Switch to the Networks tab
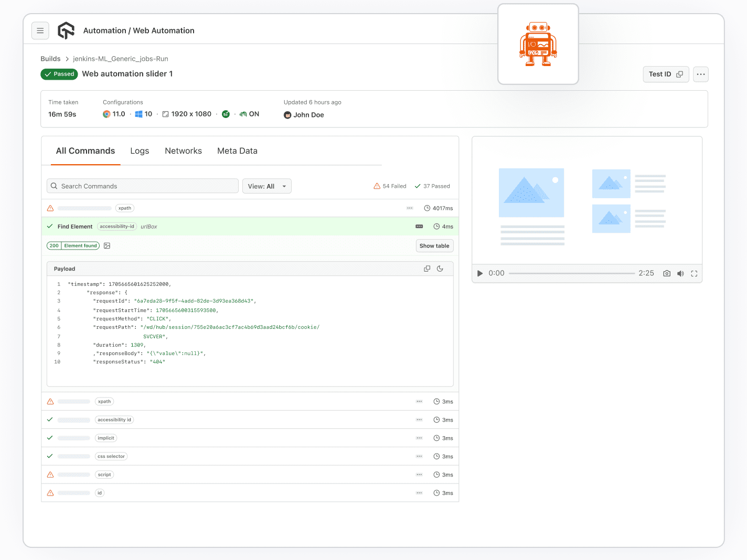This screenshot has height=560, width=747. [x=183, y=151]
